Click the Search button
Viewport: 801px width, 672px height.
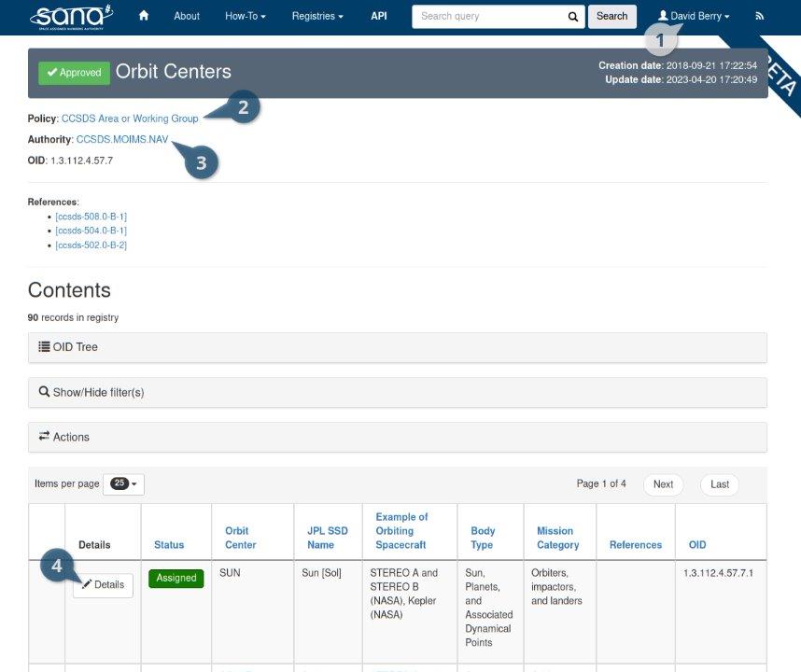tap(611, 16)
